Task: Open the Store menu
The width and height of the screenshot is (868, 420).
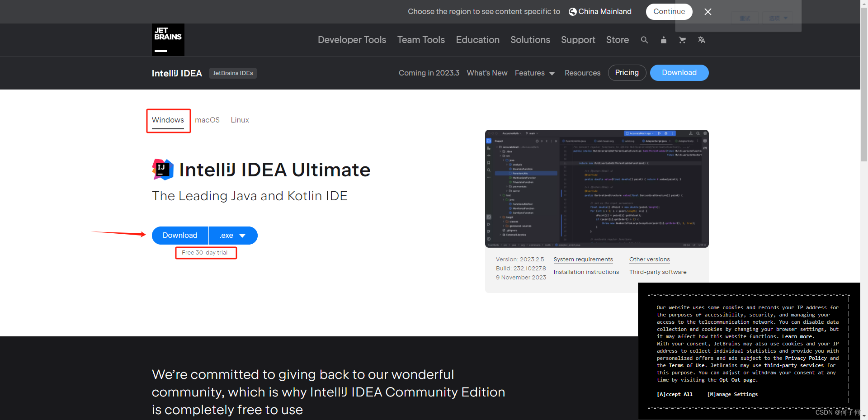Action: point(618,40)
